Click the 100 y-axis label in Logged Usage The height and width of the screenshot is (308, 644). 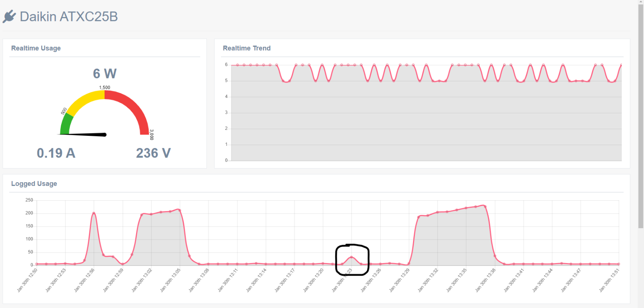click(29, 239)
